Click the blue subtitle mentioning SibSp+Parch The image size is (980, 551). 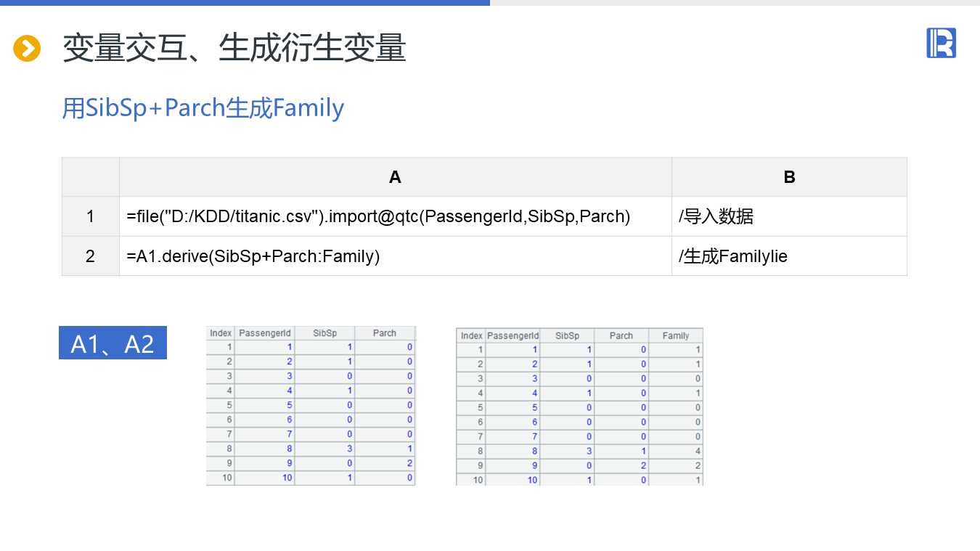point(203,108)
